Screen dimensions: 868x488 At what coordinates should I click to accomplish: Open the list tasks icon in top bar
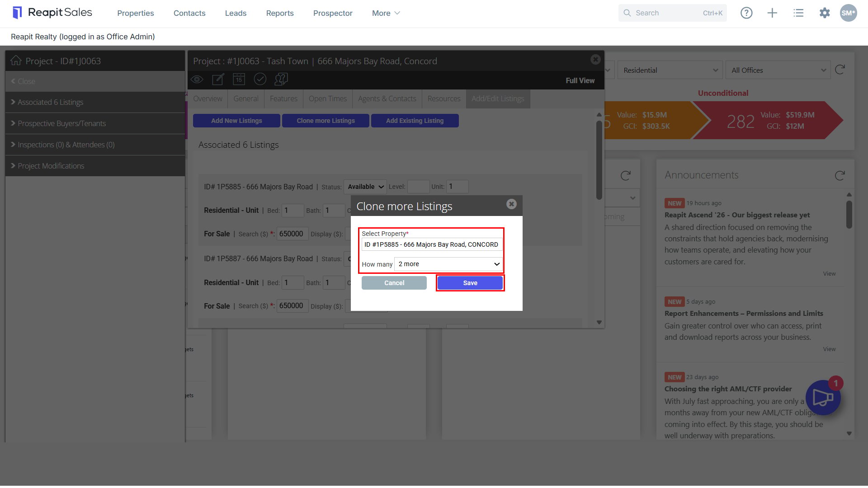[x=798, y=13]
